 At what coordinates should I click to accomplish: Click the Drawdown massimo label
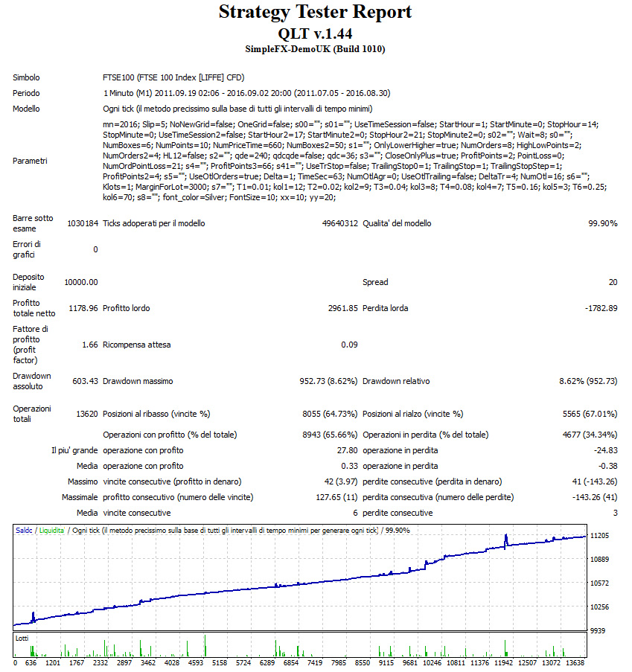[x=138, y=381]
